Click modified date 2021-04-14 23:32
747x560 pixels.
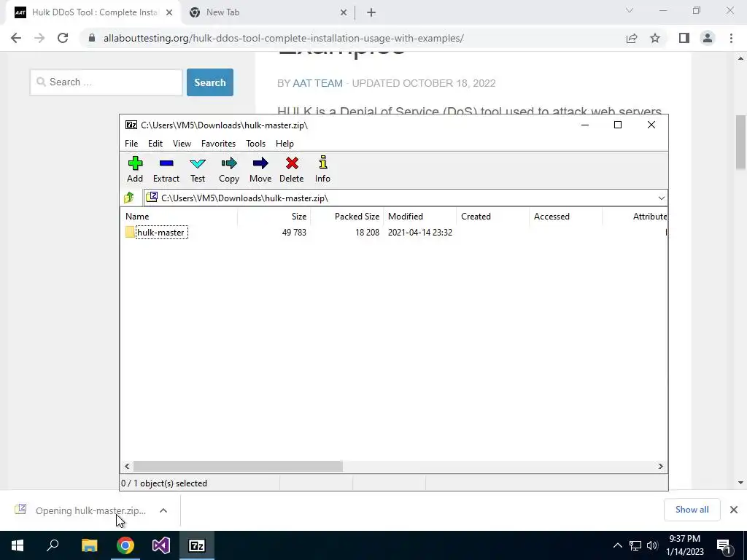pos(420,233)
